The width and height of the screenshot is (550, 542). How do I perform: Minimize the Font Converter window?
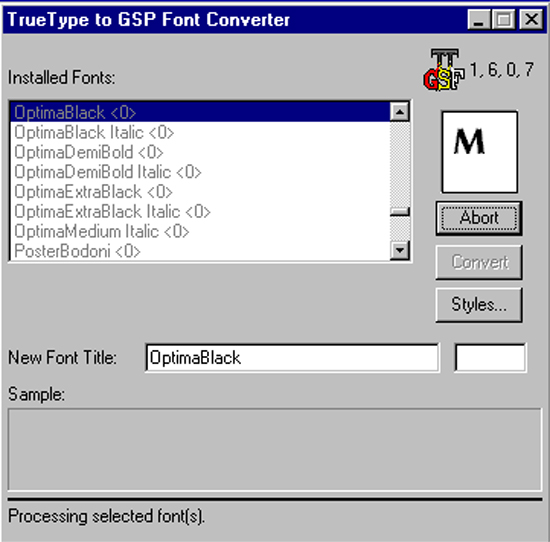(x=478, y=19)
